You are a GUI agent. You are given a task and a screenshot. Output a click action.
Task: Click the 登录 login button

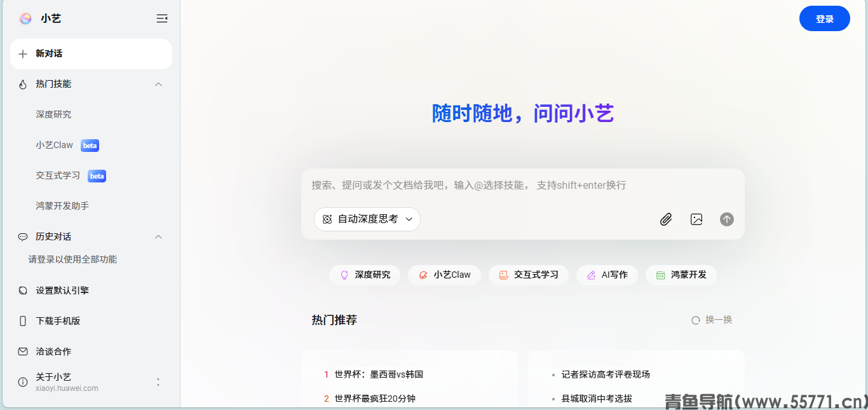click(825, 18)
